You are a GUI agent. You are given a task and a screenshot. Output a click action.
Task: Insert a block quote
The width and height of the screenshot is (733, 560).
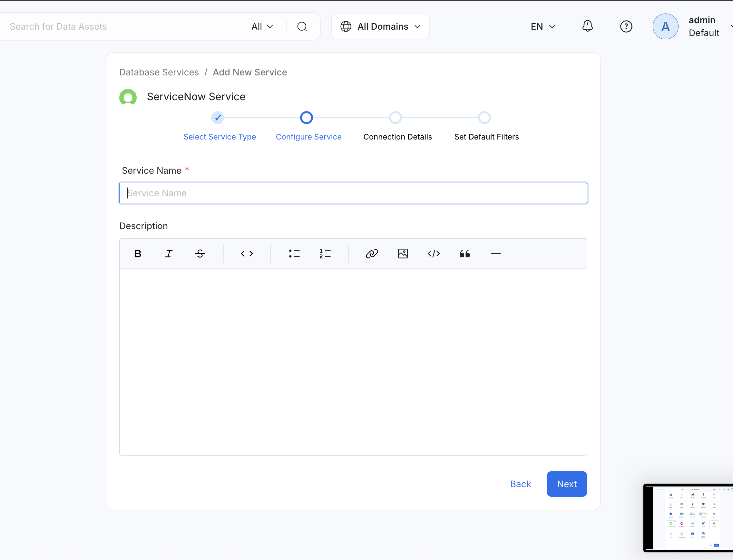[464, 254]
